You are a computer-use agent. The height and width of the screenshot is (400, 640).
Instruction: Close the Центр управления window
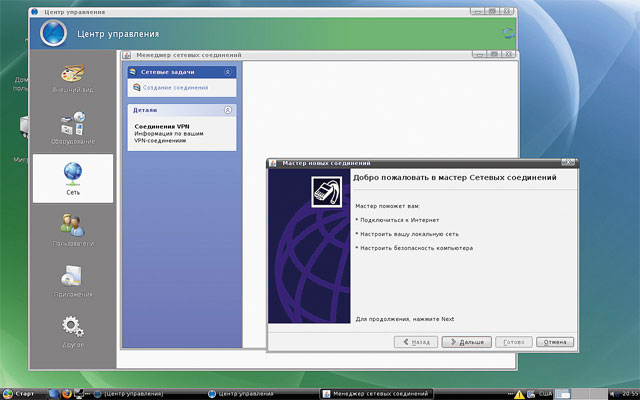(506, 11)
